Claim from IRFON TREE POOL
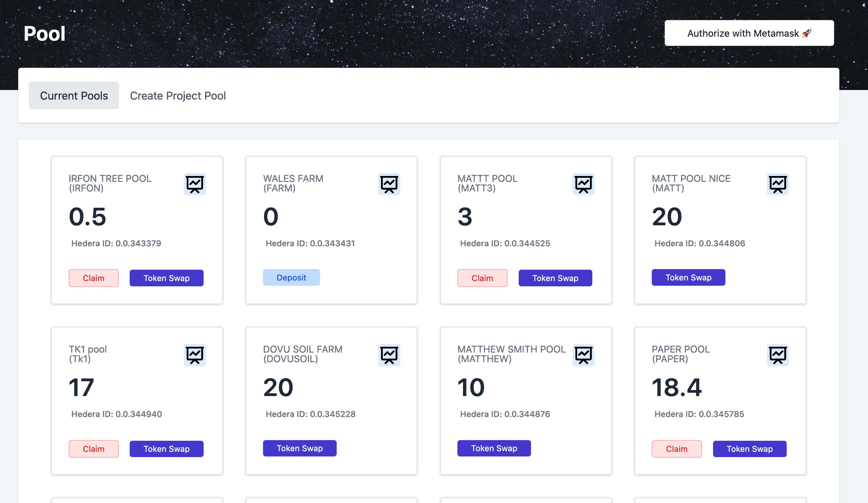Image resolution: width=868 pixels, height=503 pixels. [93, 278]
